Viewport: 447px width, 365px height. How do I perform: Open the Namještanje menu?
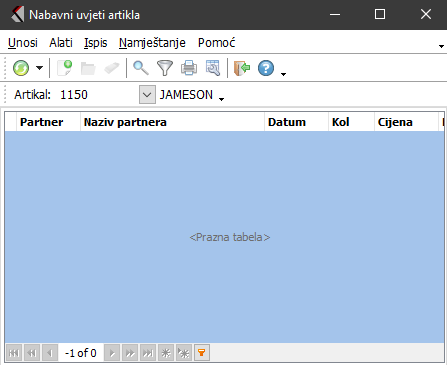pos(152,43)
